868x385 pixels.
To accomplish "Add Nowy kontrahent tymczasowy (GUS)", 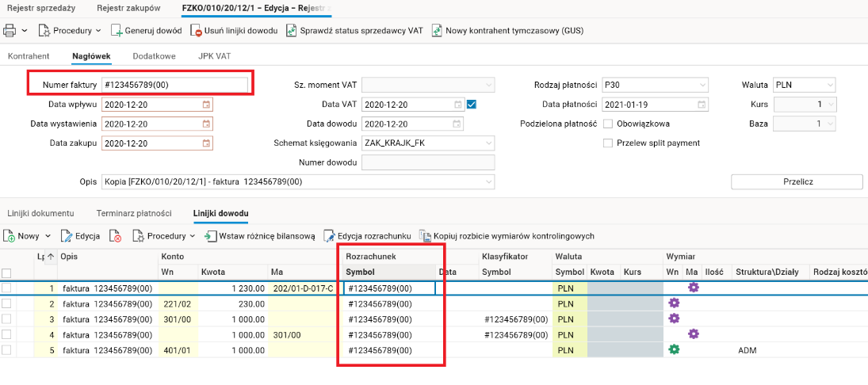I will (x=438, y=31).
